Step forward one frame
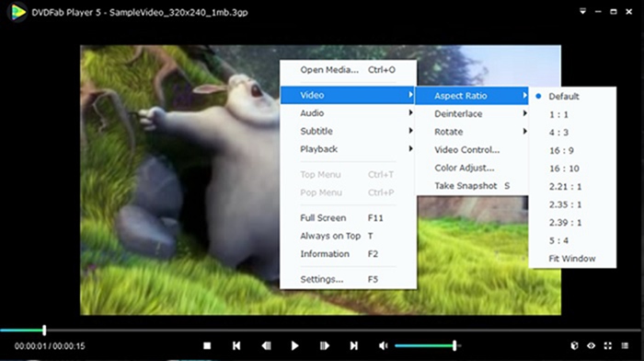Viewport: 644px width, 361px height. pyautogui.click(x=325, y=345)
